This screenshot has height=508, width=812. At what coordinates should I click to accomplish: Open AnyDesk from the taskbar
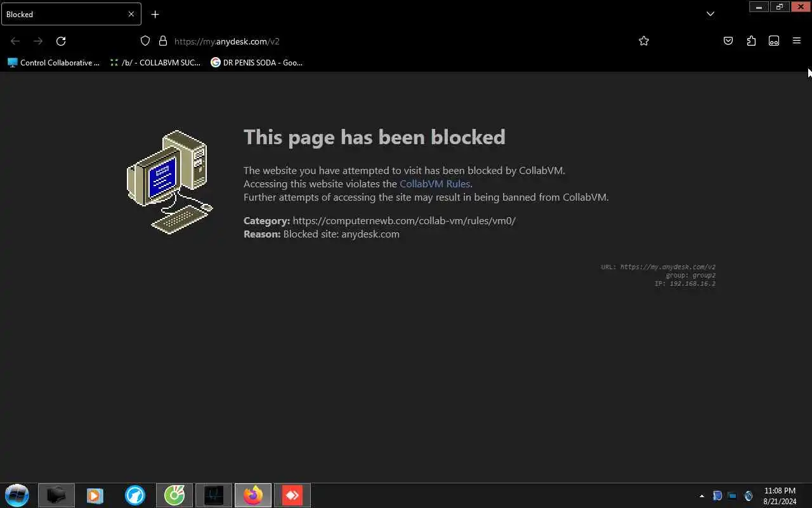292,495
